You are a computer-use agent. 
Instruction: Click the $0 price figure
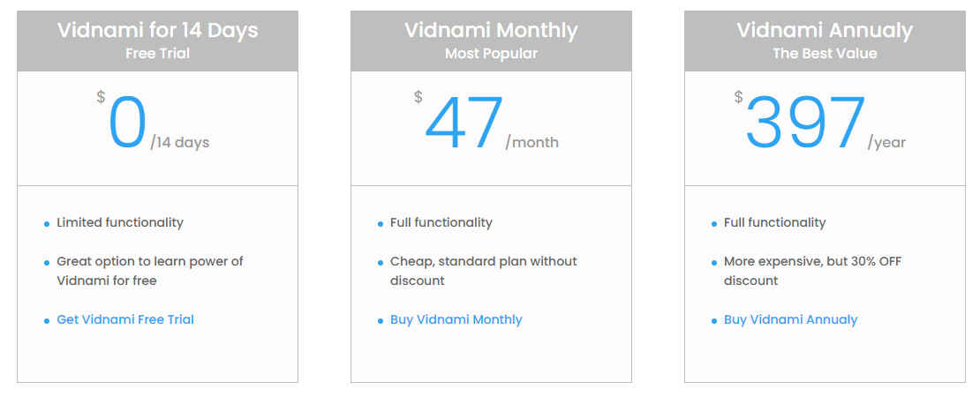point(127,124)
